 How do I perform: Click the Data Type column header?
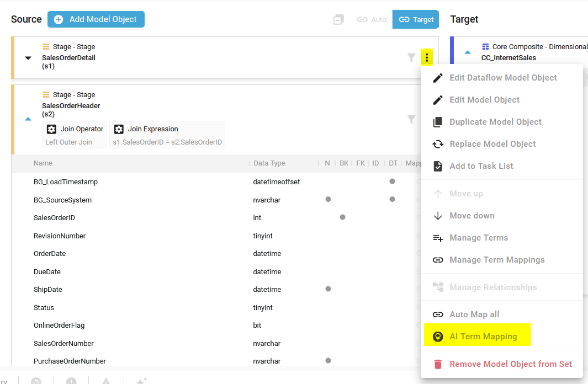269,163
